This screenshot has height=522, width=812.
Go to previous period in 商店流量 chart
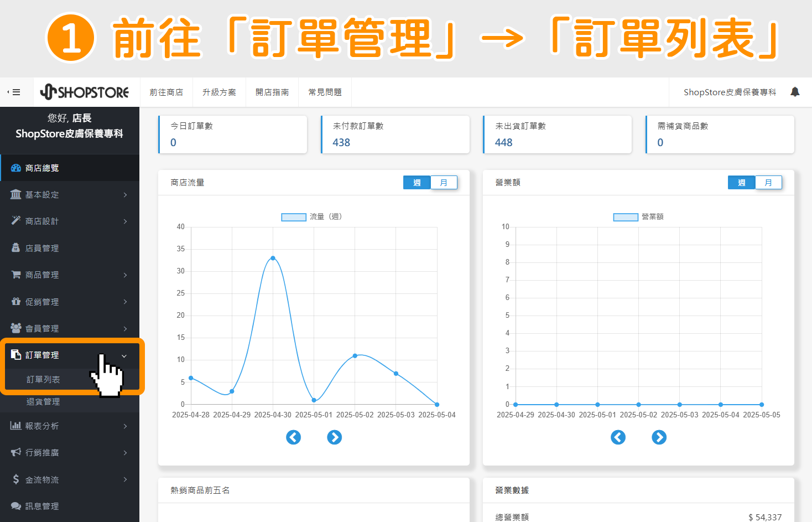(294, 437)
